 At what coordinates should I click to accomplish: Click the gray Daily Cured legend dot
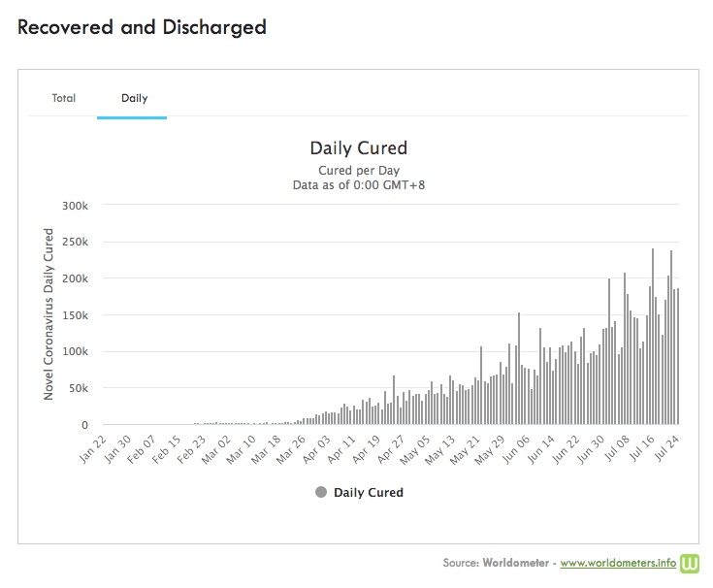pos(321,492)
